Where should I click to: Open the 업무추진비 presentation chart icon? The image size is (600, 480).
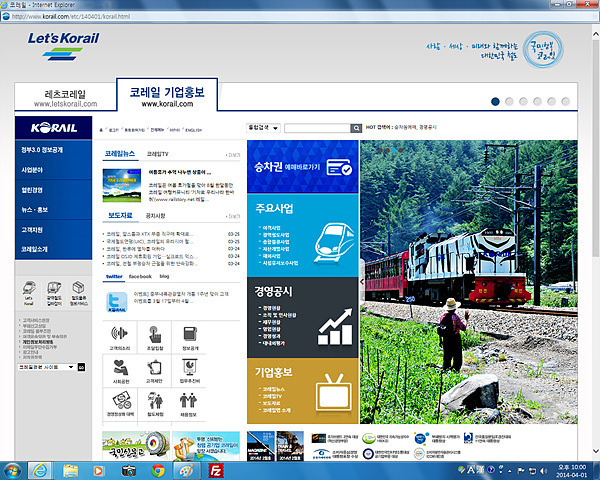pos(189,367)
